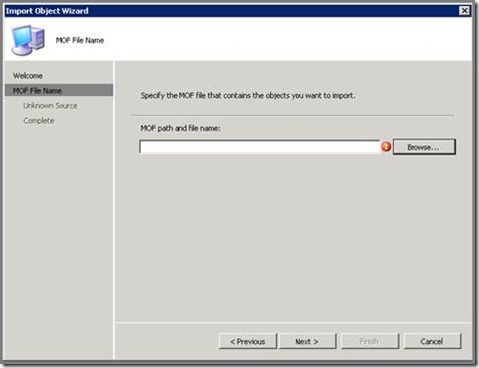This screenshot has width=479, height=368.
Task: Select the Welcome step in sidebar
Action: tap(28, 76)
